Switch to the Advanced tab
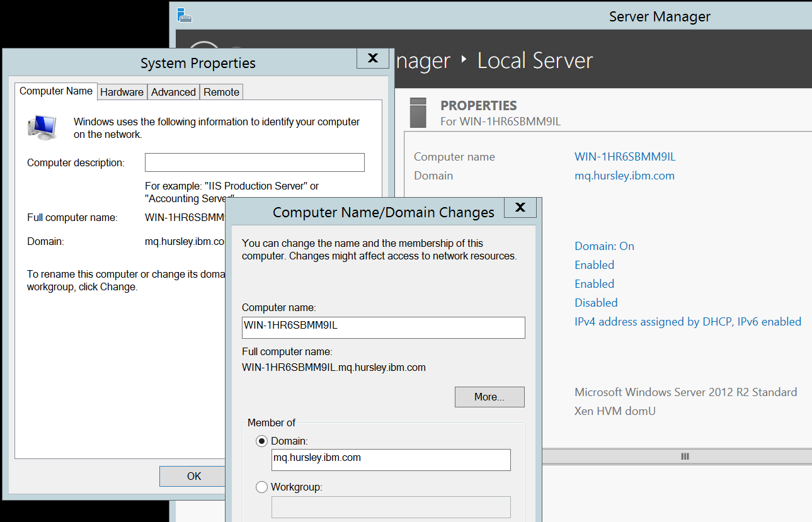The height and width of the screenshot is (522, 812). [173, 92]
